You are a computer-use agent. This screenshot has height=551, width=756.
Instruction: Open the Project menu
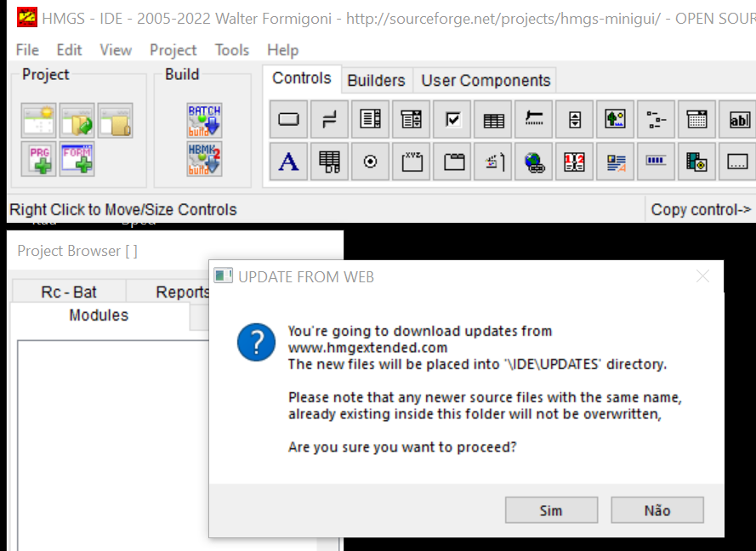(173, 50)
